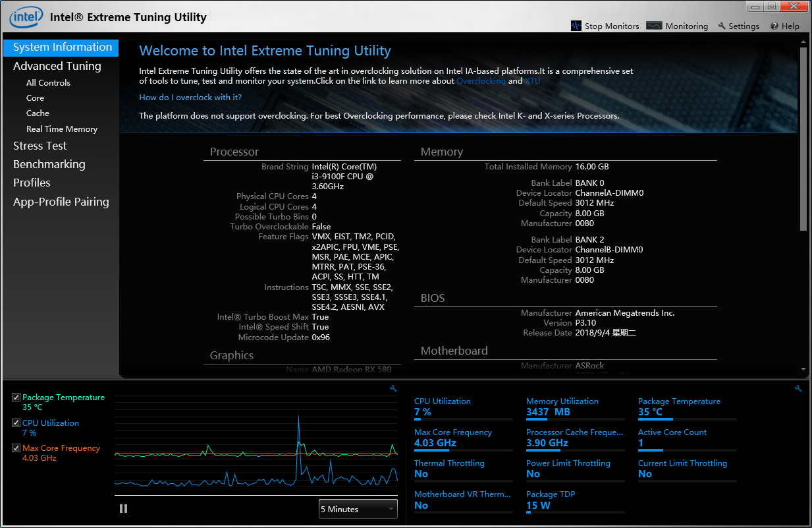This screenshot has width=812, height=528.
Task: Pause the monitoring graph
Action: [x=123, y=508]
